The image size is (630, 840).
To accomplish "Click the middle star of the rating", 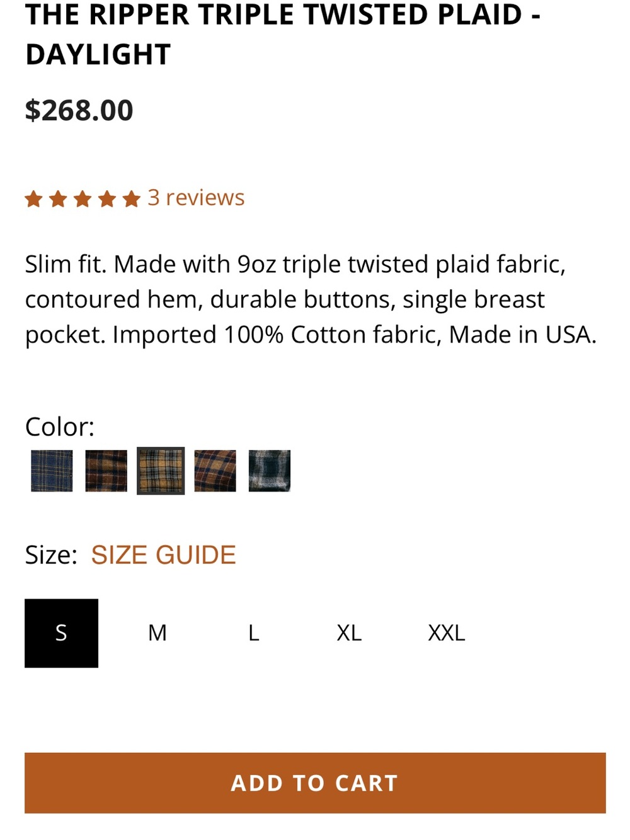I will tap(83, 200).
